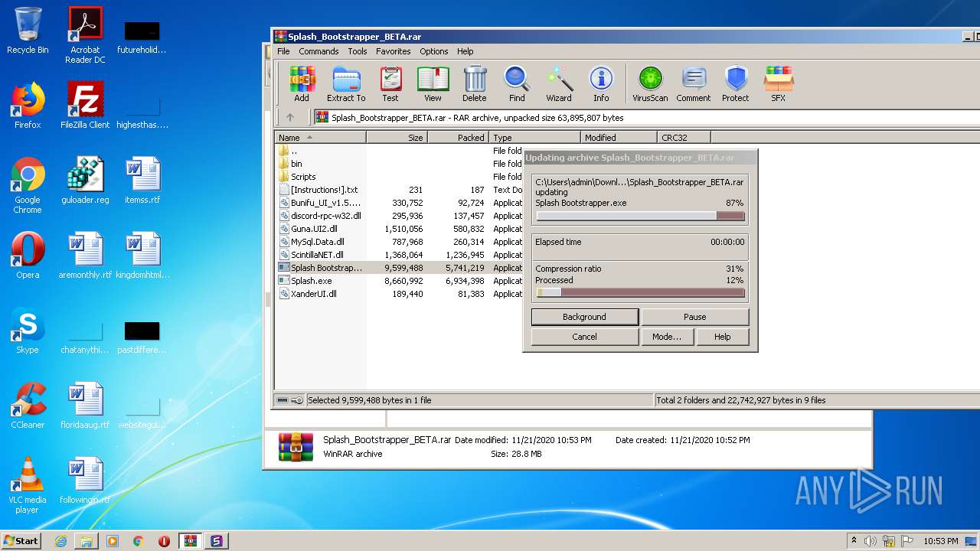The width and height of the screenshot is (980, 551).
Task: Select the [Instructions!].txt file
Action: pos(398,190)
